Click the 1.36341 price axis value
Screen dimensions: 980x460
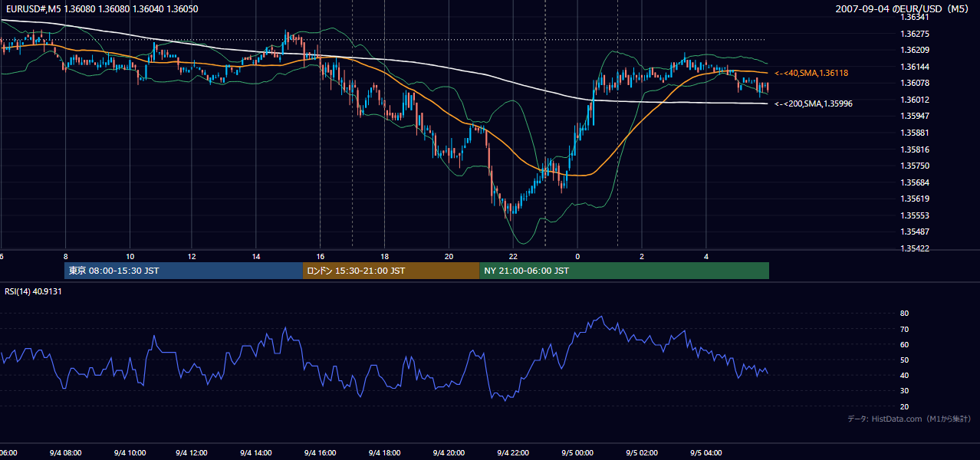(x=915, y=17)
